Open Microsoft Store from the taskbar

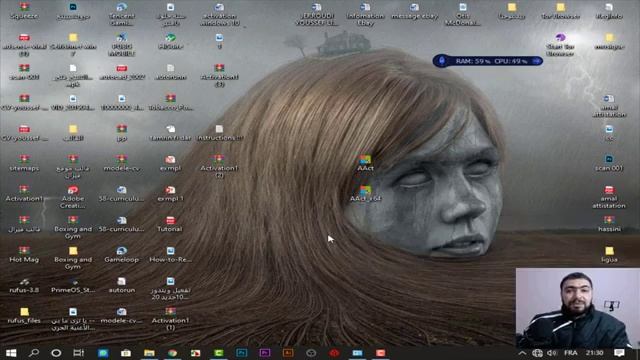tap(126, 353)
